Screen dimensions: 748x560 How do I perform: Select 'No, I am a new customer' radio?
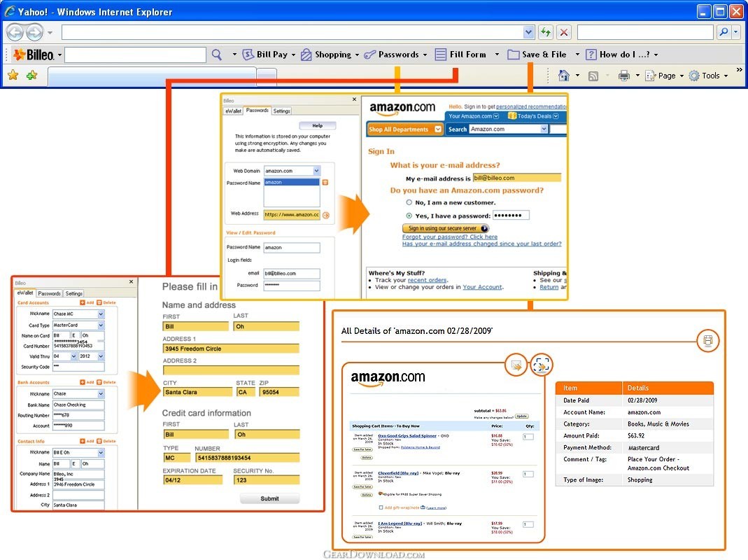(x=409, y=202)
